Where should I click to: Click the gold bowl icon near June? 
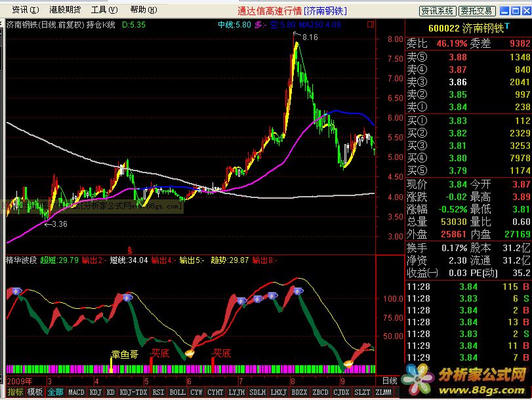point(190,353)
